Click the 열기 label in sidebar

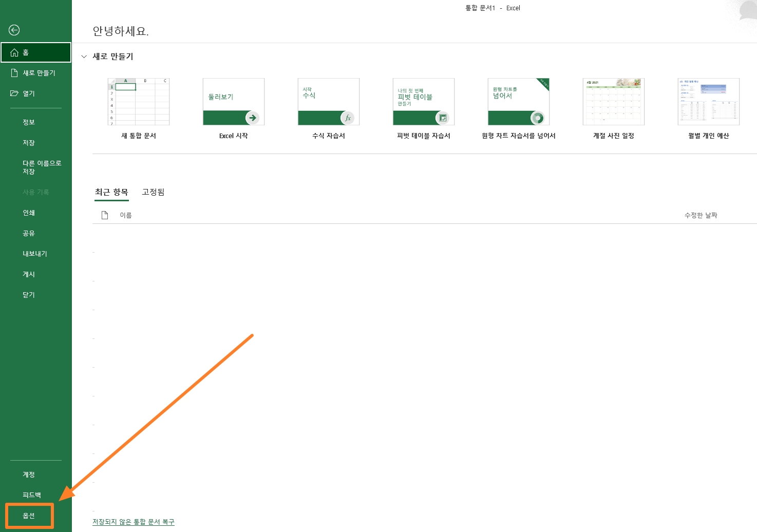[29, 93]
